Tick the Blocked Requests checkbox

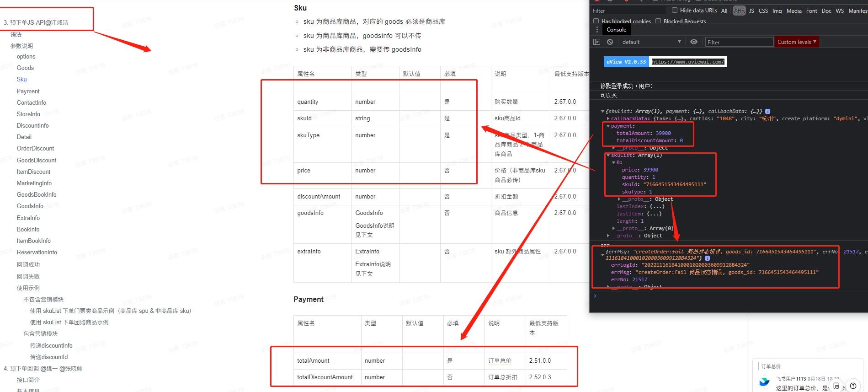click(x=658, y=21)
